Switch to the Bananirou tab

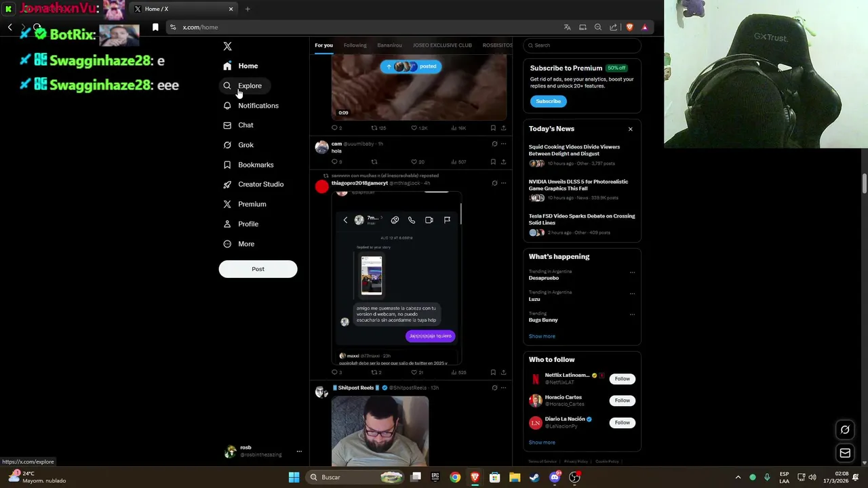point(389,45)
